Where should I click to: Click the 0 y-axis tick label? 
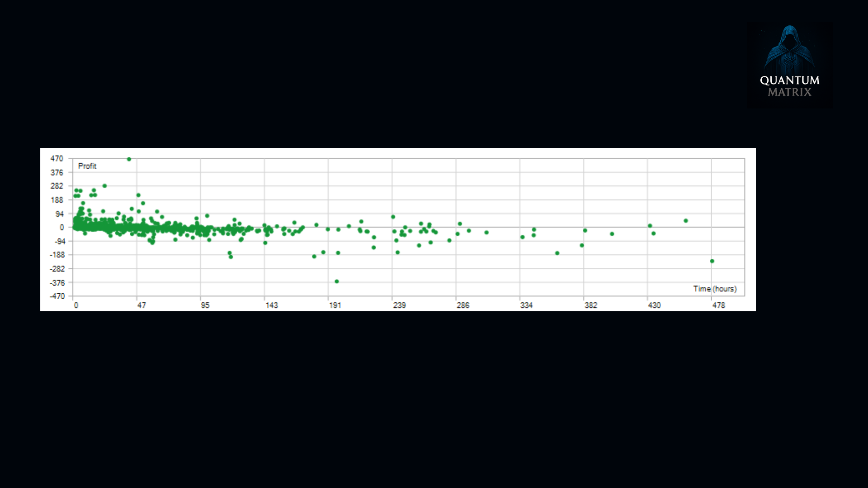pos(61,227)
